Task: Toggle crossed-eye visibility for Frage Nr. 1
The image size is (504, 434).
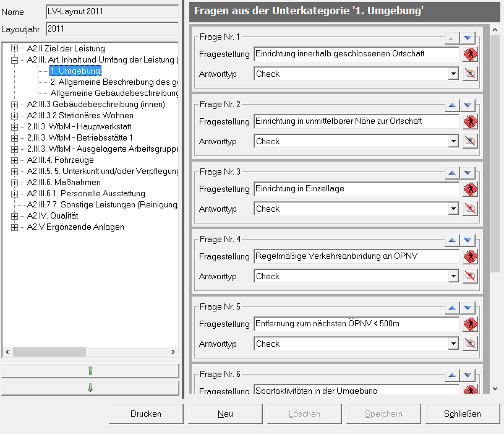Action: 471,74
